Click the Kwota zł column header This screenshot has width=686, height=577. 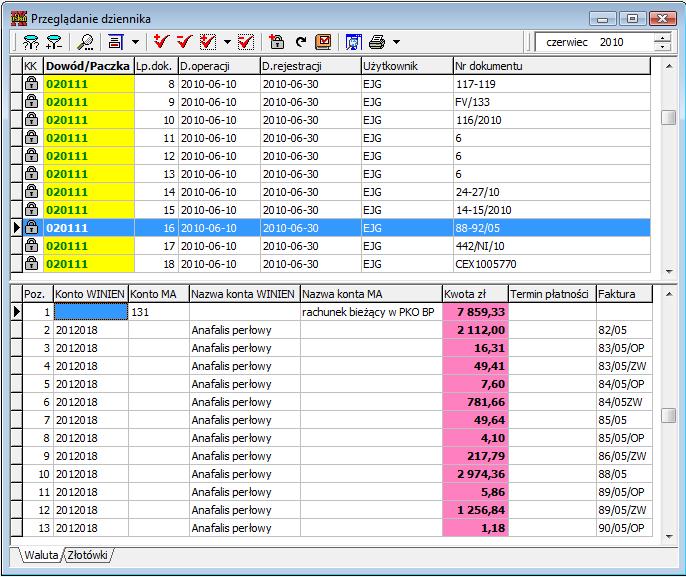click(x=475, y=294)
